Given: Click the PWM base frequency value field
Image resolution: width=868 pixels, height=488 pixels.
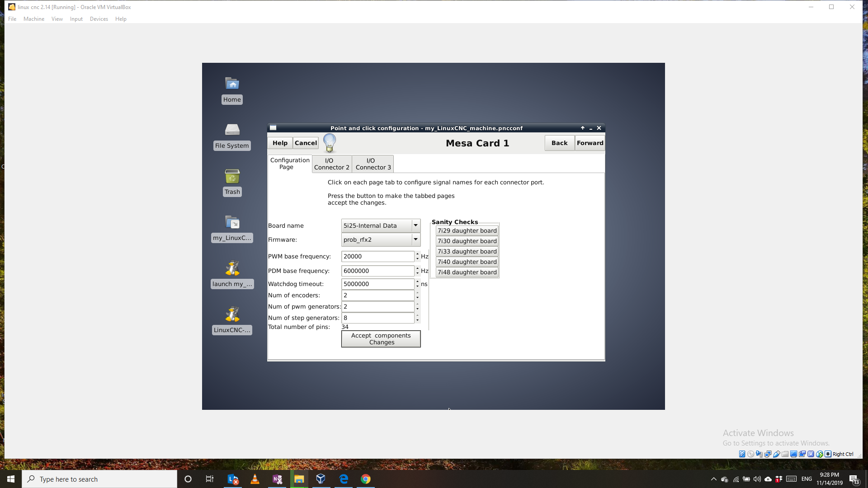Looking at the screenshot, I should point(378,256).
